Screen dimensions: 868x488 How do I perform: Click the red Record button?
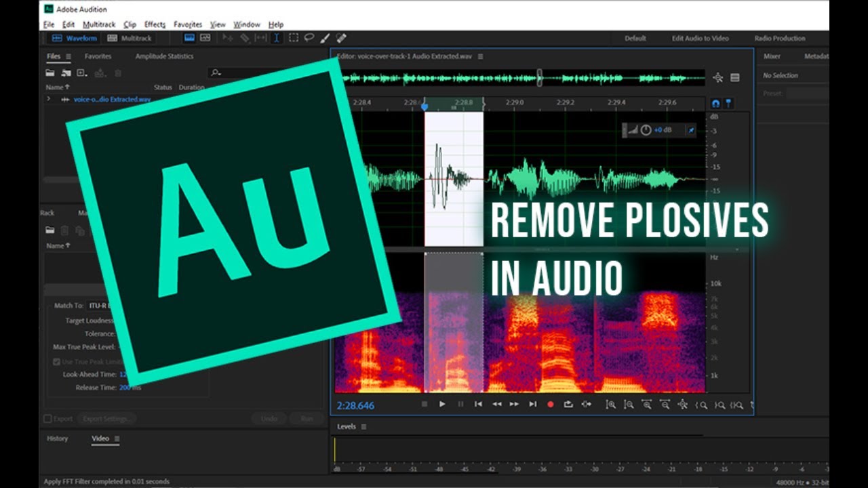tap(550, 405)
